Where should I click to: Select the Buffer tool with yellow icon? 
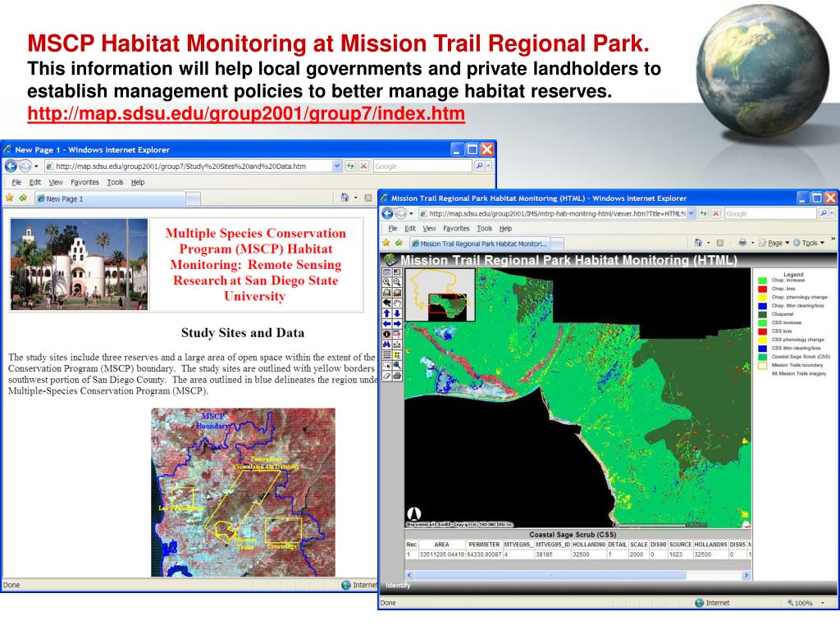[x=398, y=354]
